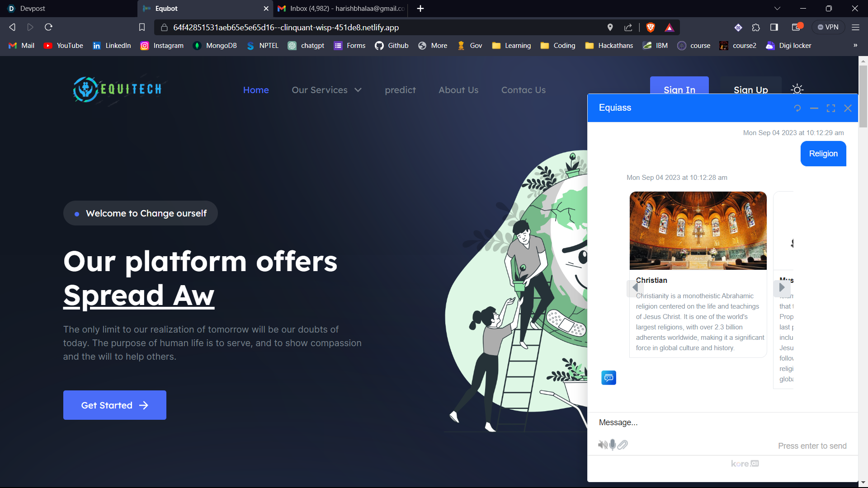The width and height of the screenshot is (868, 488).
Task: Click the microphone icon in chat
Action: coord(613,445)
